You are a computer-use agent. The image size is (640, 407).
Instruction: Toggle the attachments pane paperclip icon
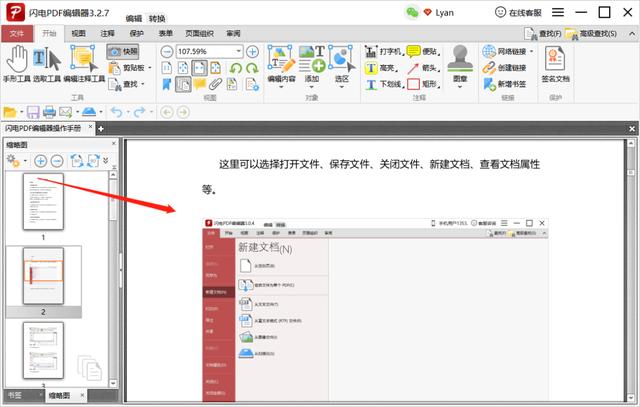coord(216,85)
